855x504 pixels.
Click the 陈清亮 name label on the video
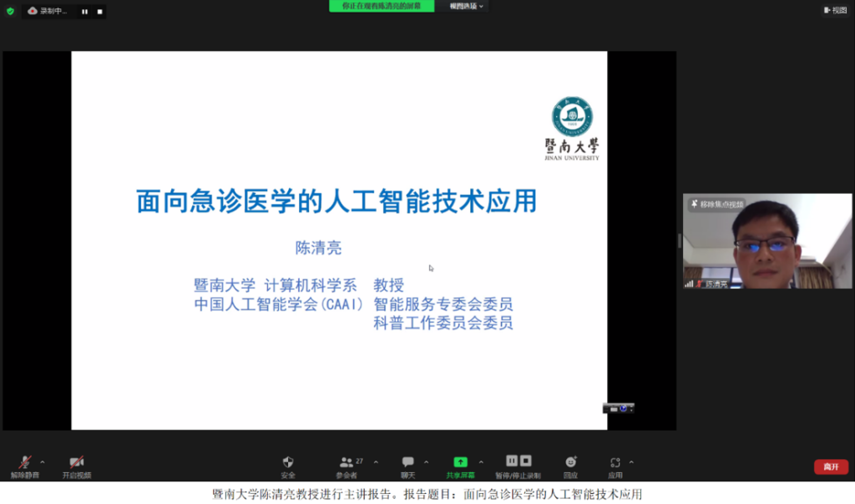coord(716,284)
